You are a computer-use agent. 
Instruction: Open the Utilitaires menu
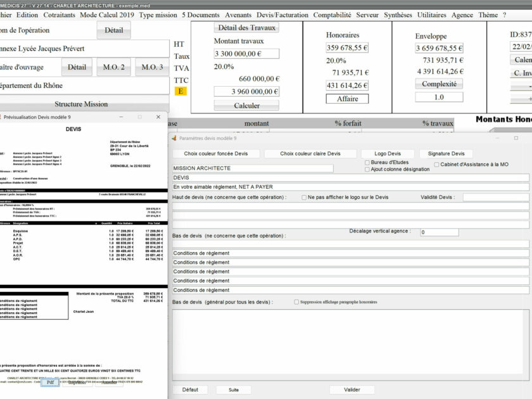[x=431, y=15]
